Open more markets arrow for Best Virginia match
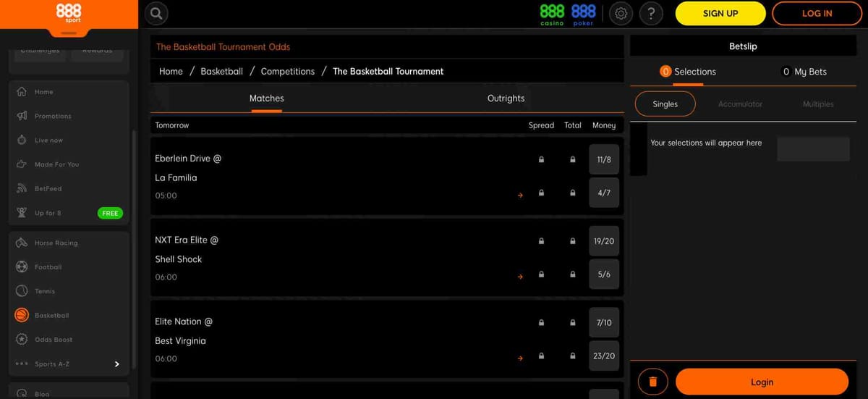Image resolution: width=868 pixels, height=399 pixels. click(x=520, y=358)
